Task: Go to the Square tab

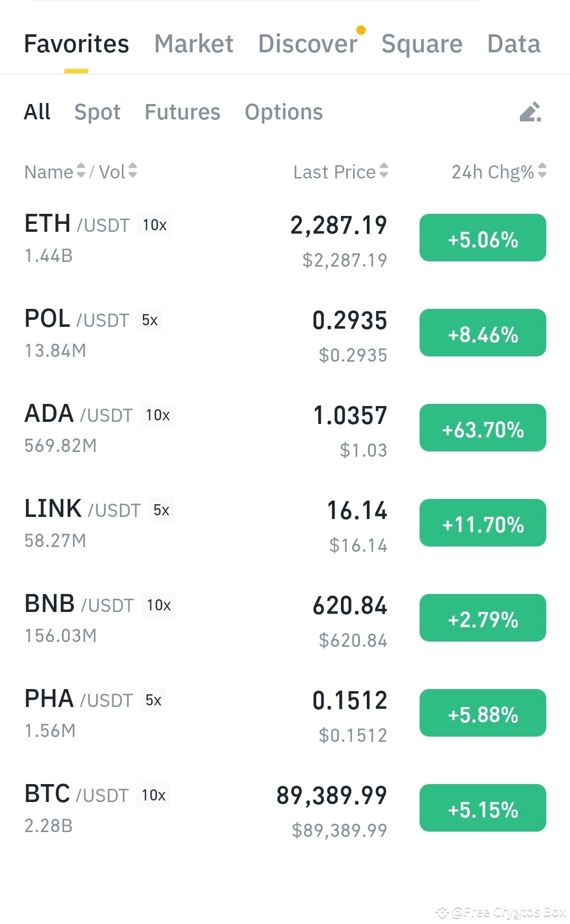Action: pyautogui.click(x=422, y=44)
